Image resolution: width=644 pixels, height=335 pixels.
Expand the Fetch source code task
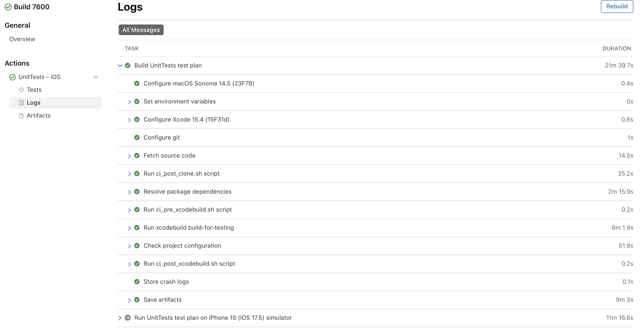[129, 156]
